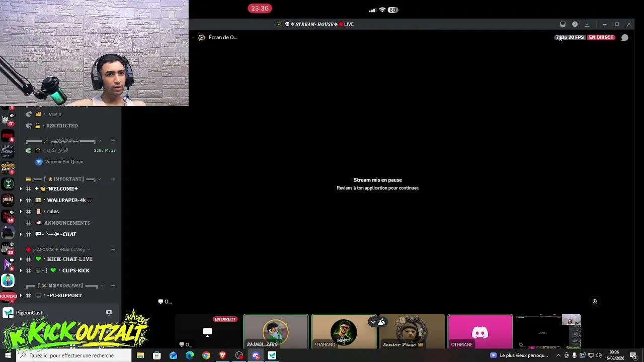
Task: Expand threads arrow beside WELCOME channel
Action: coord(21,189)
